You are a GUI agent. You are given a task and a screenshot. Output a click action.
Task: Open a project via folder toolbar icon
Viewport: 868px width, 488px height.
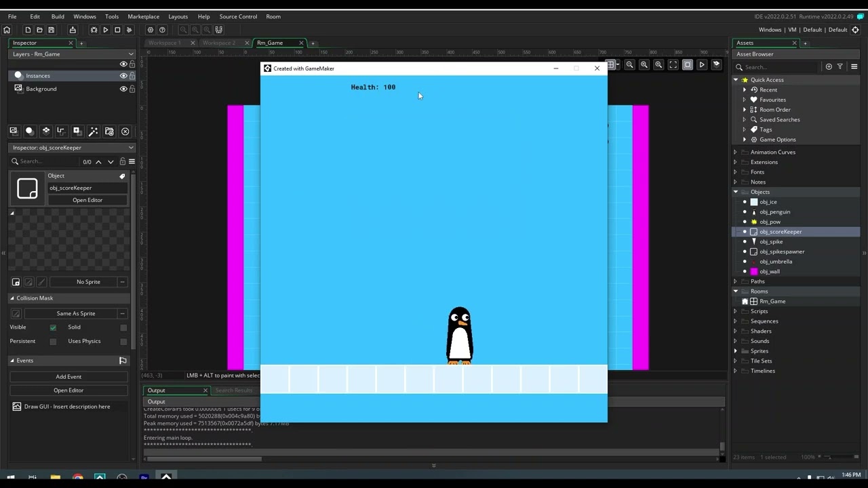[x=39, y=30]
